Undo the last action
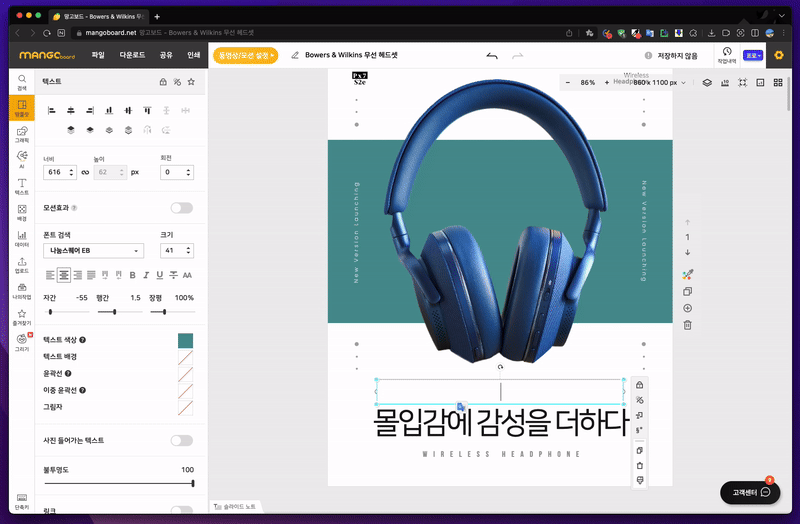This screenshot has height=524, width=800. [x=492, y=56]
